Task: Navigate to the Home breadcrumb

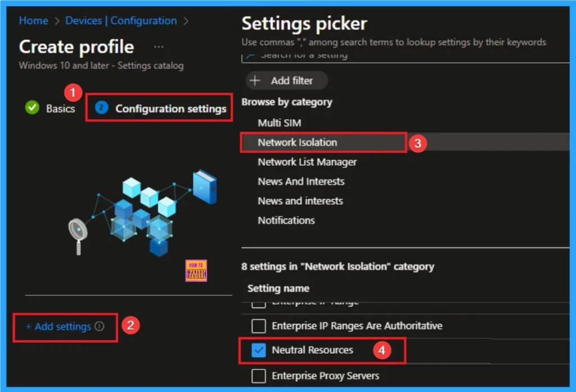Action: (x=33, y=21)
